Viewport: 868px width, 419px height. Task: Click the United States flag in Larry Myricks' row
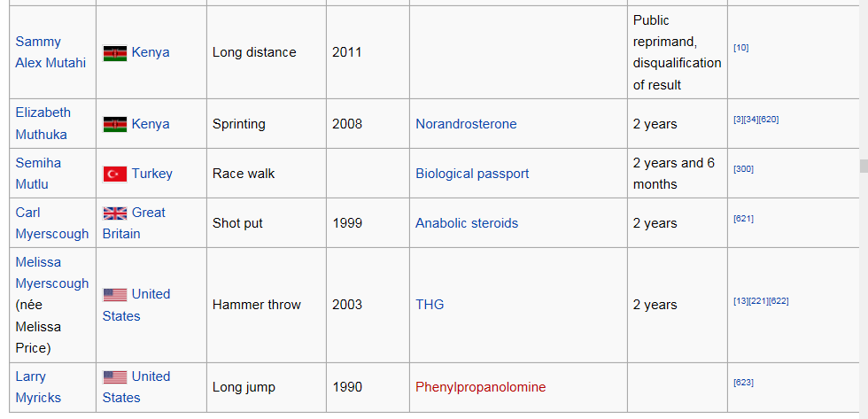[x=115, y=377]
